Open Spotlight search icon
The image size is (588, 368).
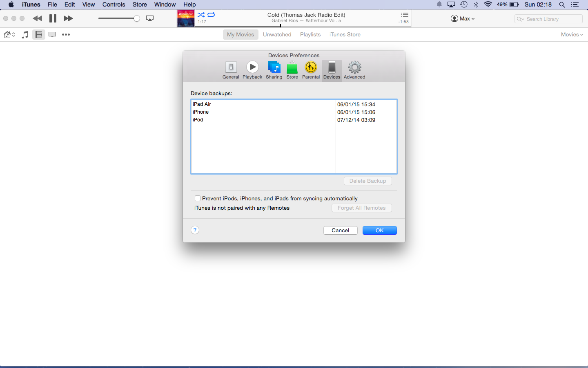(x=562, y=4)
